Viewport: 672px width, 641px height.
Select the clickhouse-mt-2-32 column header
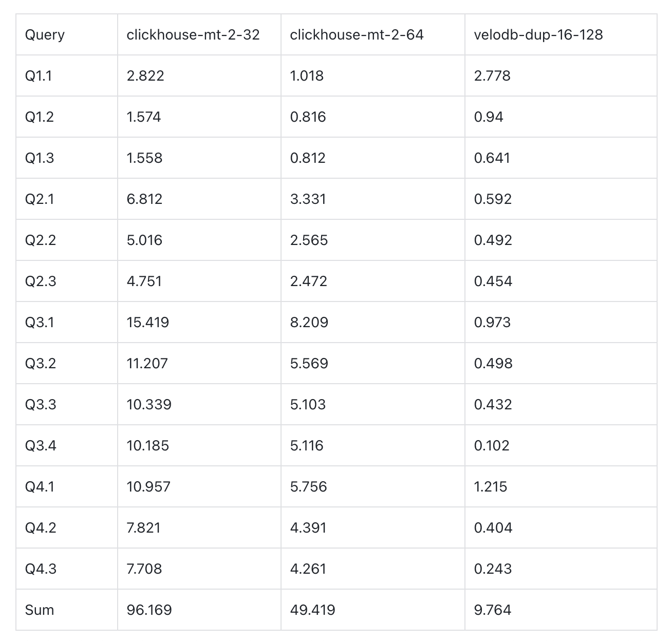pos(193,35)
